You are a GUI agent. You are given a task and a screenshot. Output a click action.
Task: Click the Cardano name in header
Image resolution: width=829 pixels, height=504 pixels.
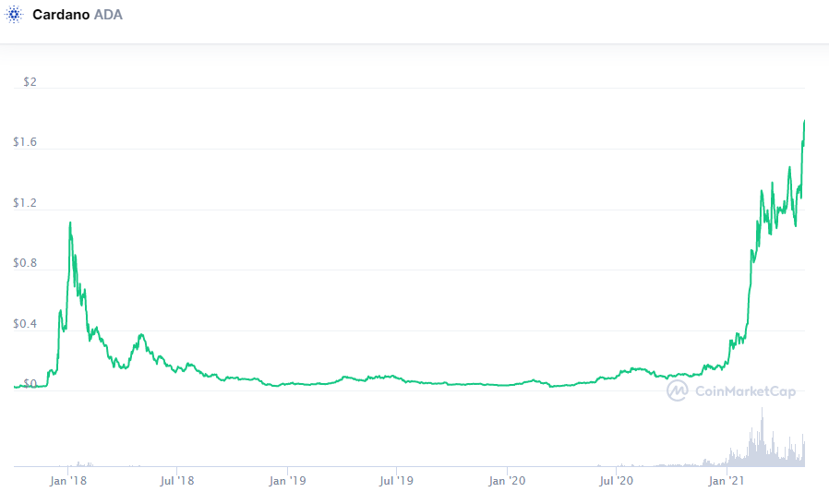pos(61,15)
